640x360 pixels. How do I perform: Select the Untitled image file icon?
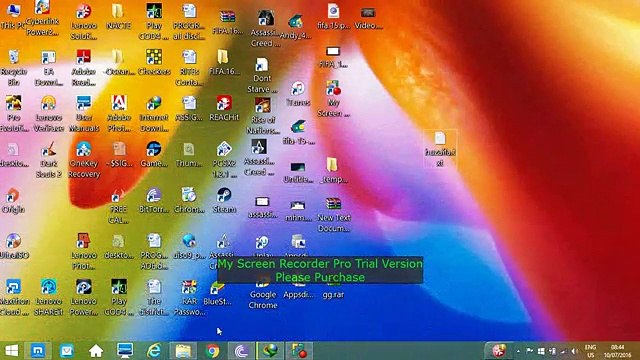click(x=298, y=172)
